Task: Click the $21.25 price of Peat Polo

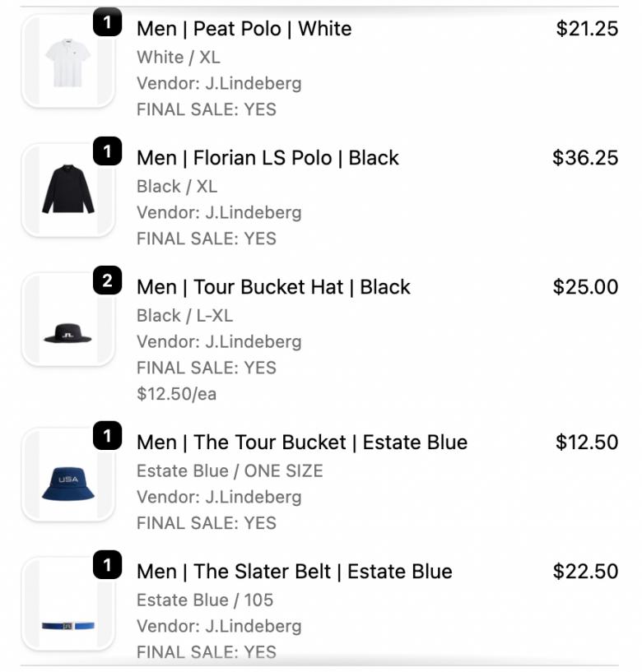Action: click(587, 29)
